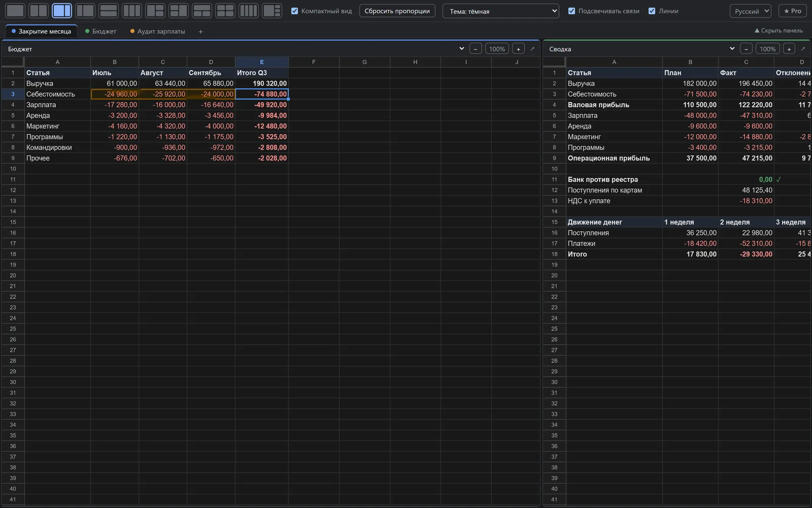Select the two stacked rows layout
The height and width of the screenshot is (508, 812).
(109, 11)
